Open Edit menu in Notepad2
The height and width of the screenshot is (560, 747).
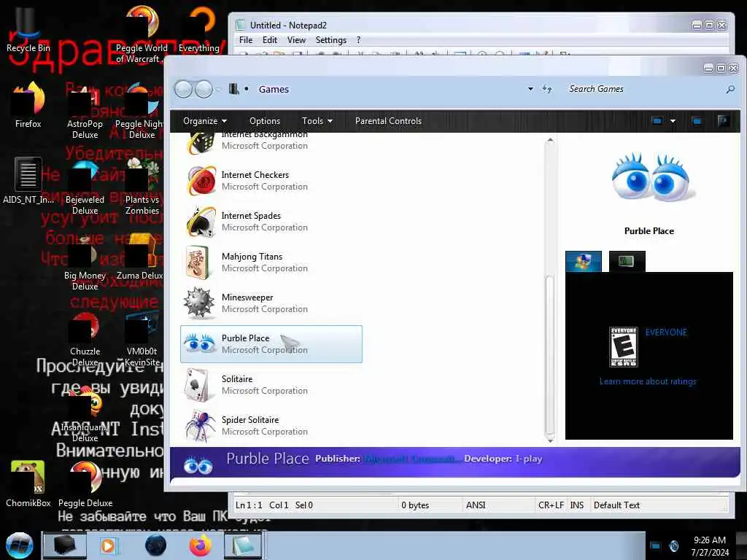pyautogui.click(x=270, y=40)
